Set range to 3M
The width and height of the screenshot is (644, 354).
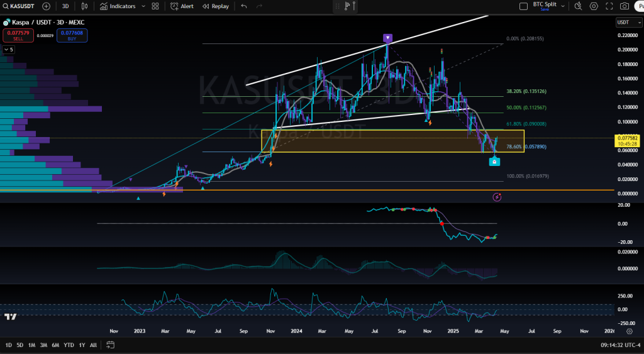coord(43,345)
